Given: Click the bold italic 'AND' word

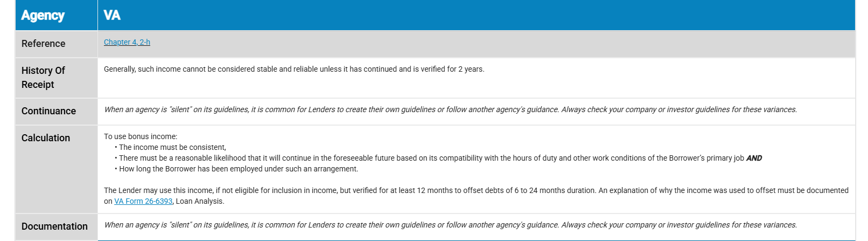Looking at the screenshot, I should [x=754, y=158].
